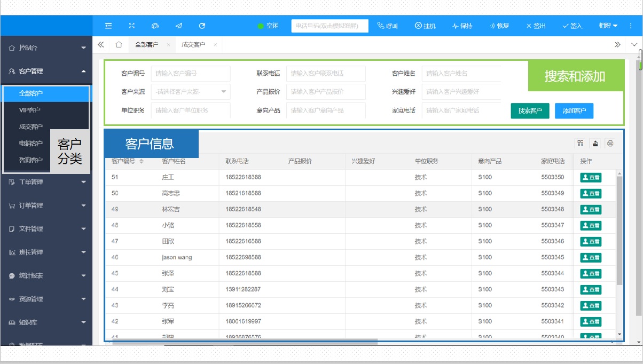Image resolution: width=643 pixels, height=364 pixels.
Task: Refresh the page with the reload icon
Action: tap(202, 26)
